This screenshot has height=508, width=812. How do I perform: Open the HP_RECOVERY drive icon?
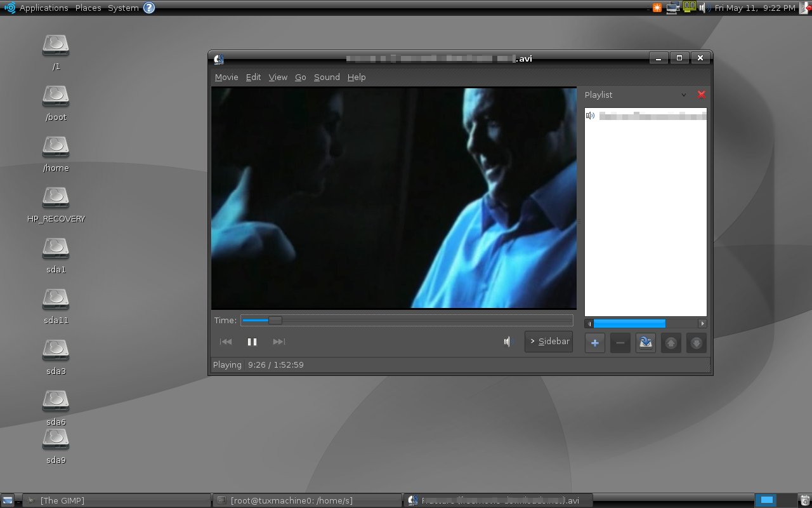[x=56, y=197]
